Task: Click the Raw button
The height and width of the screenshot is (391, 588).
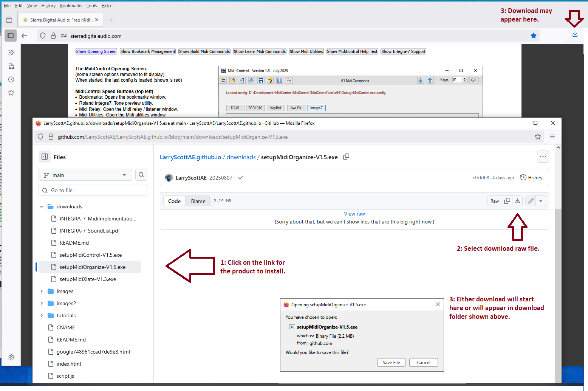Action: pos(495,201)
